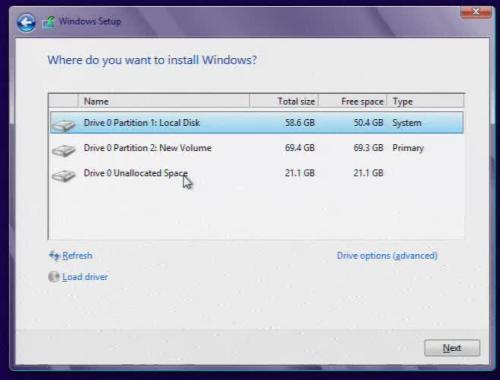Sort by the Type column header
500x380 pixels.
(x=425, y=101)
